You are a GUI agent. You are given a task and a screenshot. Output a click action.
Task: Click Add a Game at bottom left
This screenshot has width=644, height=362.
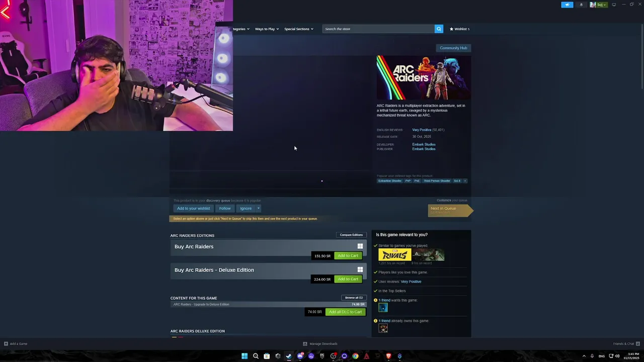click(x=16, y=344)
